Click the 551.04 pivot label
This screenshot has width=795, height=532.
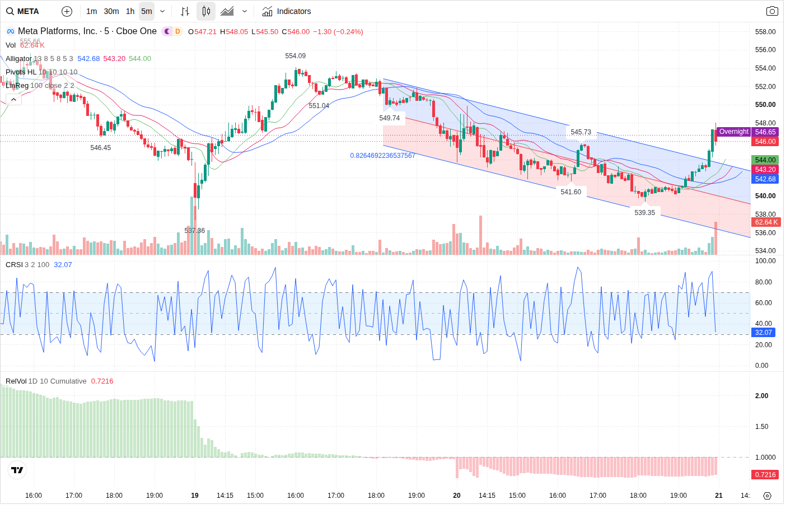coord(319,106)
